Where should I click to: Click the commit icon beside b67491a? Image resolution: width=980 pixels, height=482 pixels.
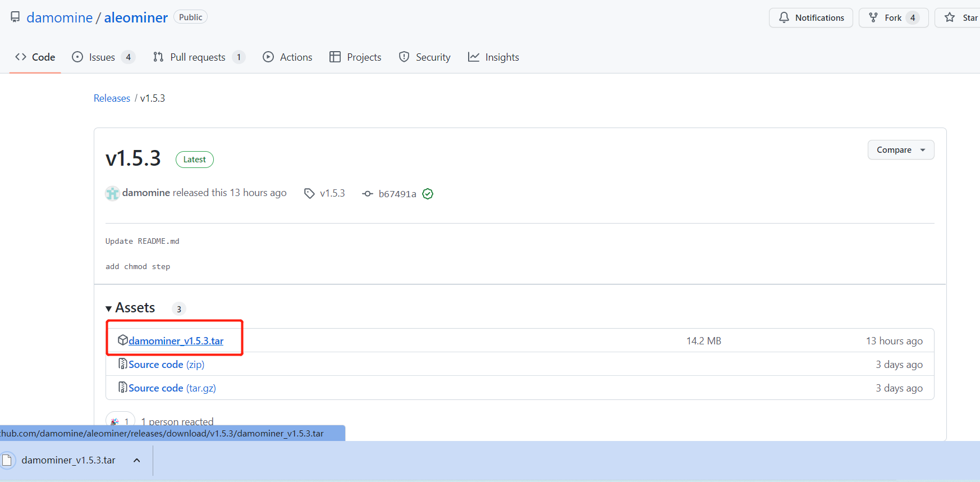coord(368,193)
